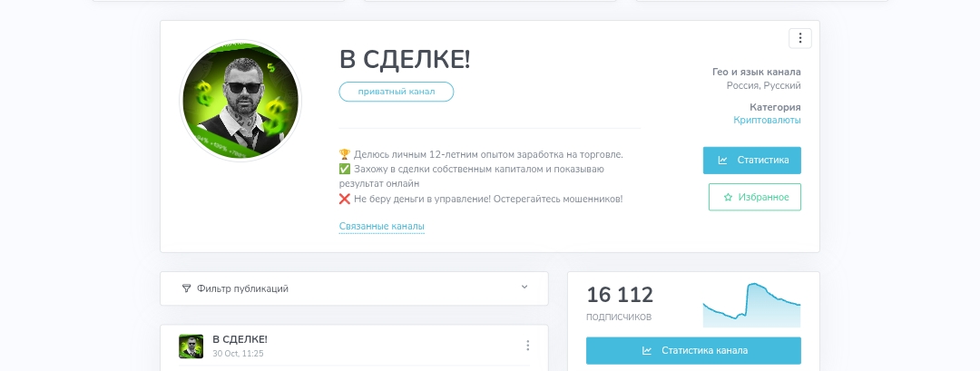The width and height of the screenshot is (980, 371).
Task: Click the приватный канал badge
Action: coord(397,92)
